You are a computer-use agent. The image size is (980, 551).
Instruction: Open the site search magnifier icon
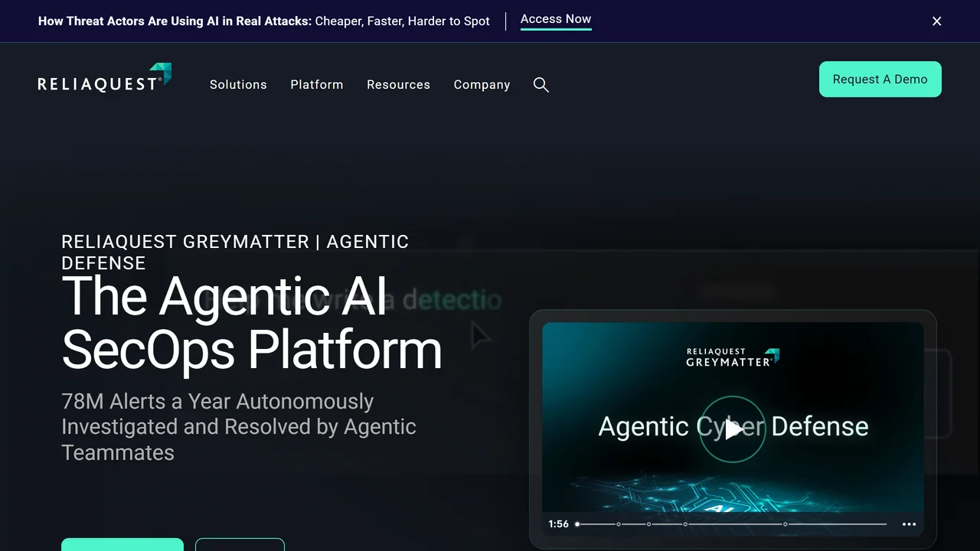tap(541, 85)
